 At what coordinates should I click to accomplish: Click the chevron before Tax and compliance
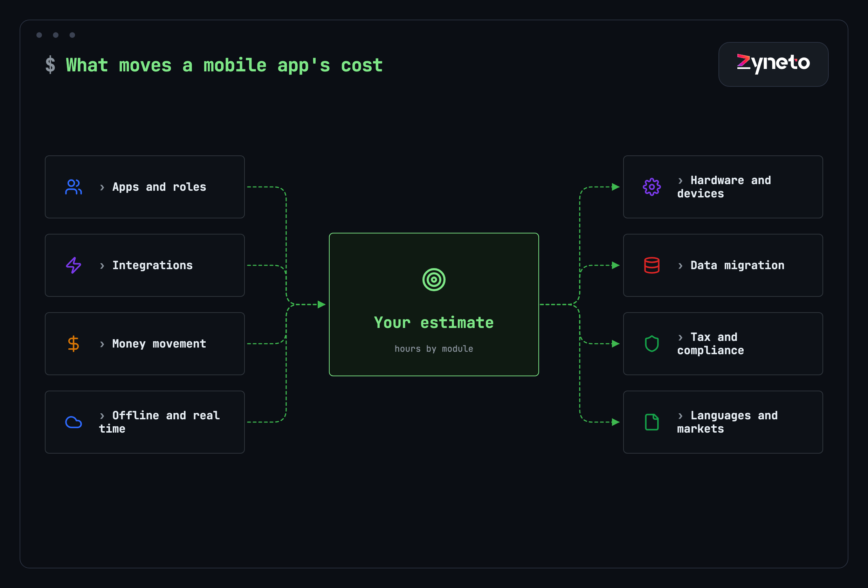click(x=680, y=337)
